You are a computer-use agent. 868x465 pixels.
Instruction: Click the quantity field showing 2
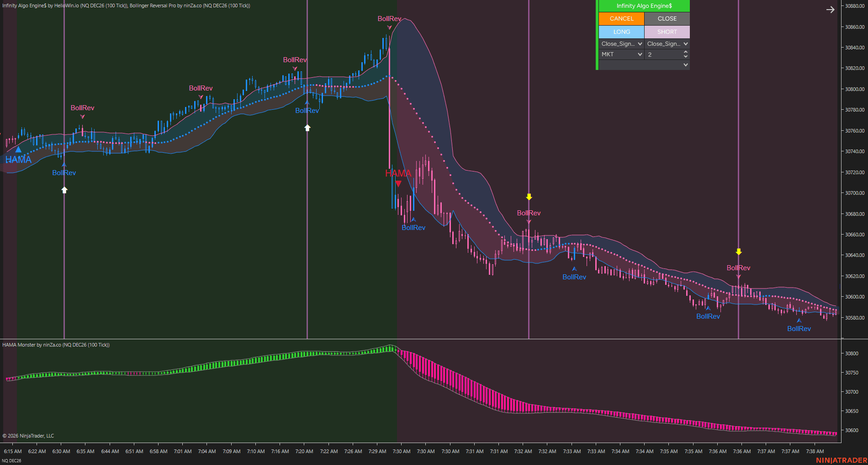pyautogui.click(x=664, y=54)
